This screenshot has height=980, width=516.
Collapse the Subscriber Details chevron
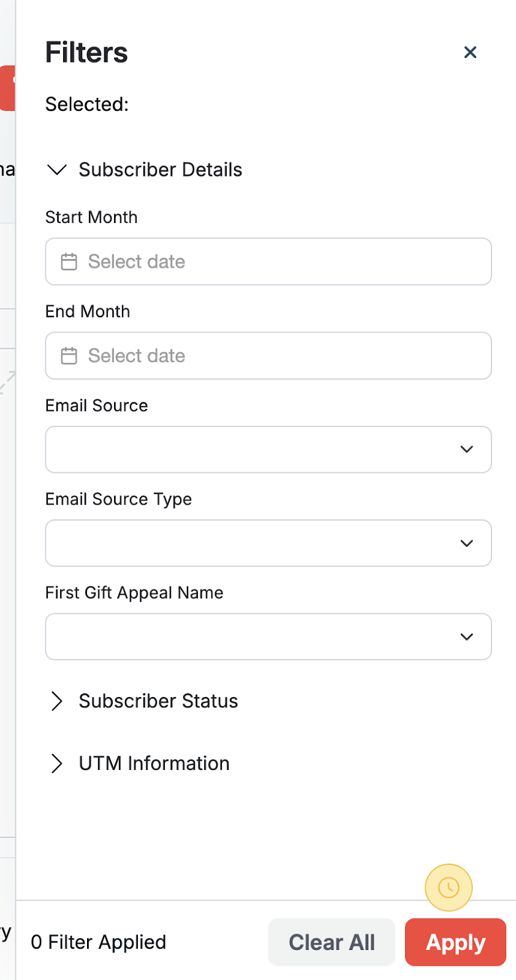tap(57, 170)
